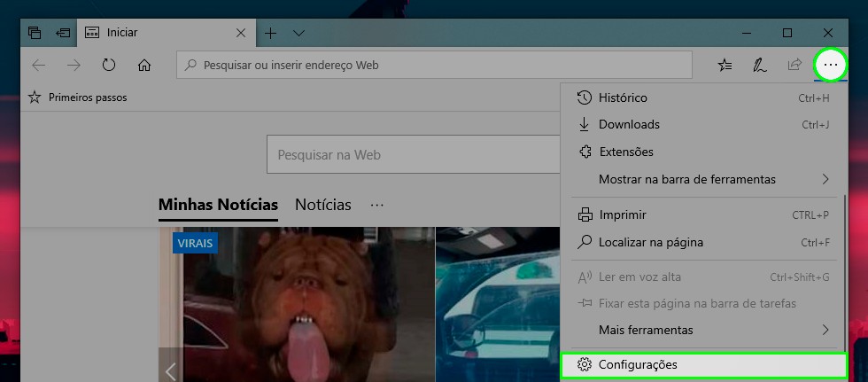868x382 pixels.
Task: Click the Home button icon
Action: 144,65
